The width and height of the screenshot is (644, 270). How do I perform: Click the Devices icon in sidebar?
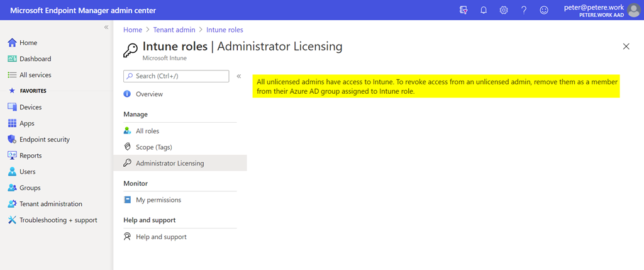[x=12, y=108]
